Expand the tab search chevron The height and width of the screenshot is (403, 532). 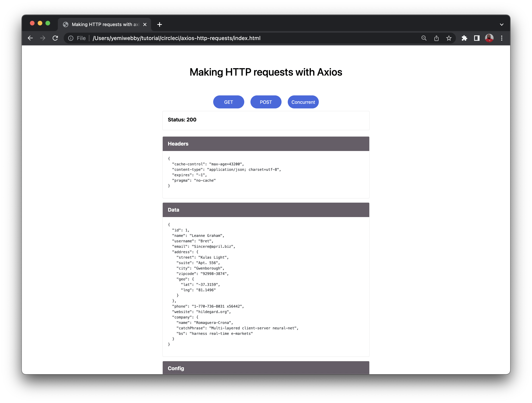[502, 24]
